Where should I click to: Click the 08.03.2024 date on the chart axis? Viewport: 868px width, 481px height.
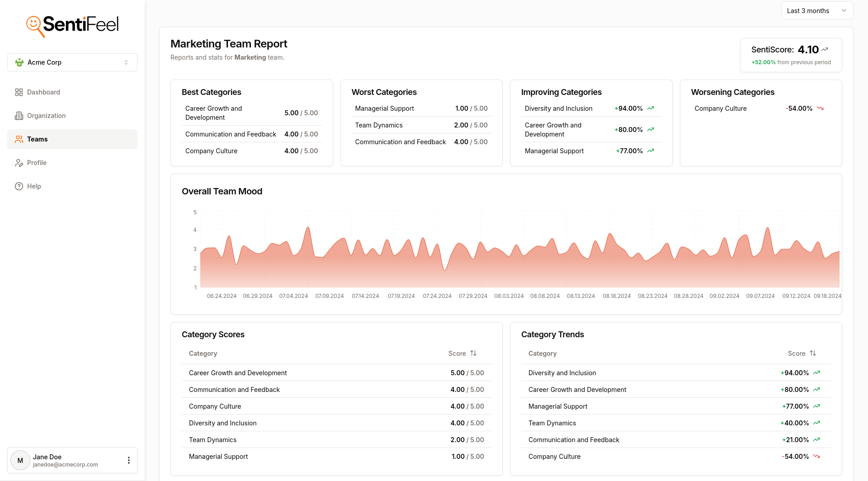tap(509, 296)
